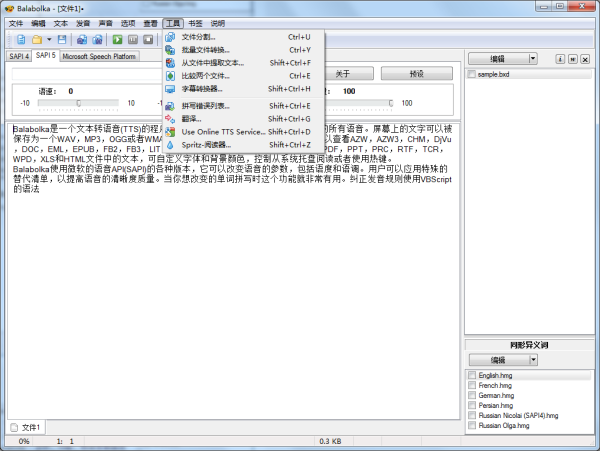The height and width of the screenshot is (451, 600).
Task: Enable the English.hmg homograph checkbox
Action: [472, 375]
